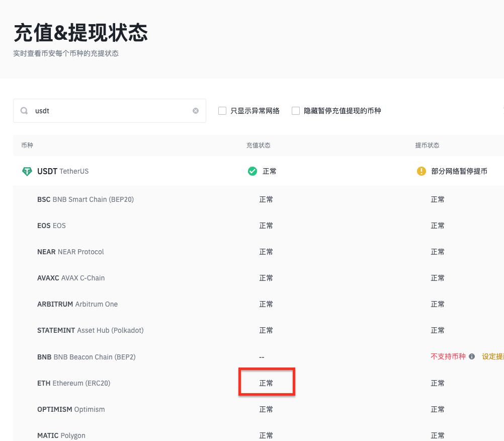The width and height of the screenshot is (504, 441).
Task: Select AVAXC AVAX C-Chain row
Action: [x=259, y=278]
